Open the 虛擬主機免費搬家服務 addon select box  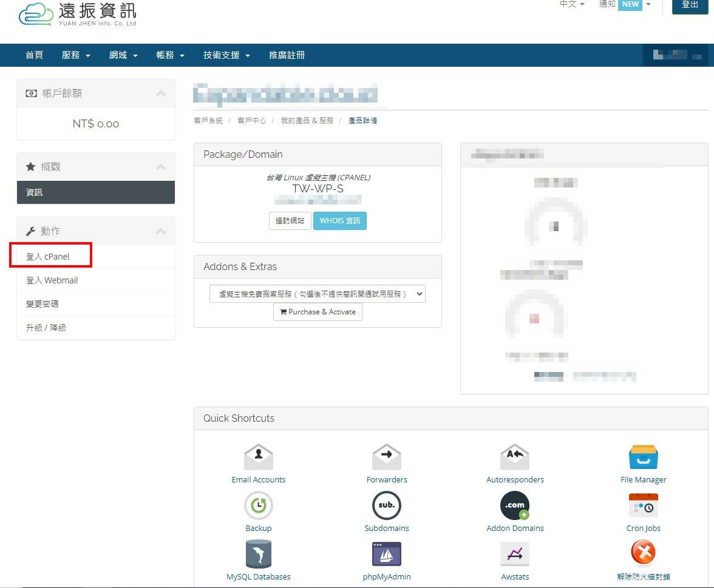[318, 294]
